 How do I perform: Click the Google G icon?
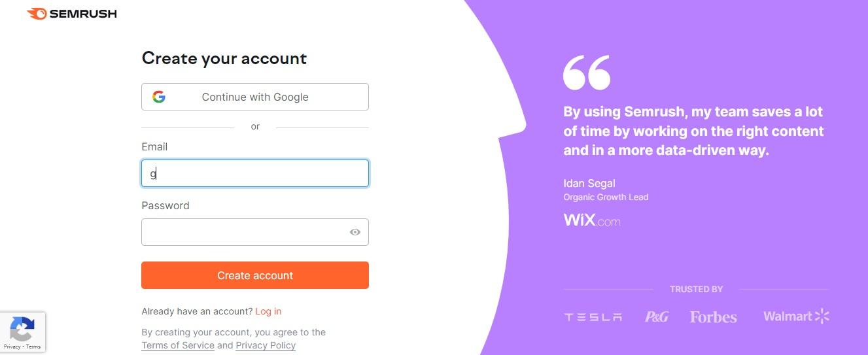[159, 97]
